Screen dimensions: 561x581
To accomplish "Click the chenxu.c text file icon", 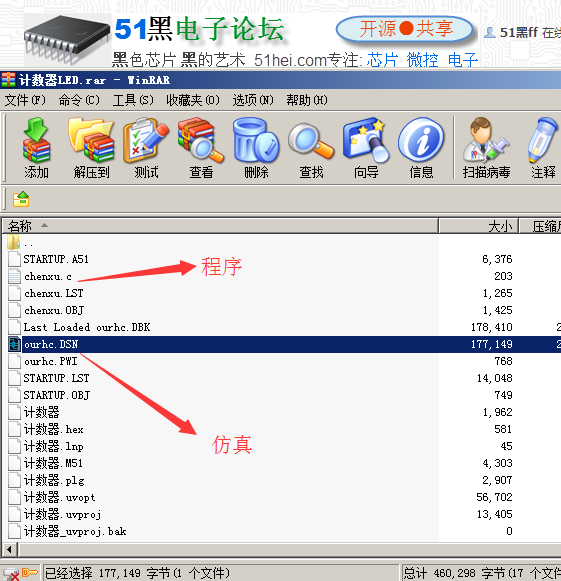I will point(14,276).
